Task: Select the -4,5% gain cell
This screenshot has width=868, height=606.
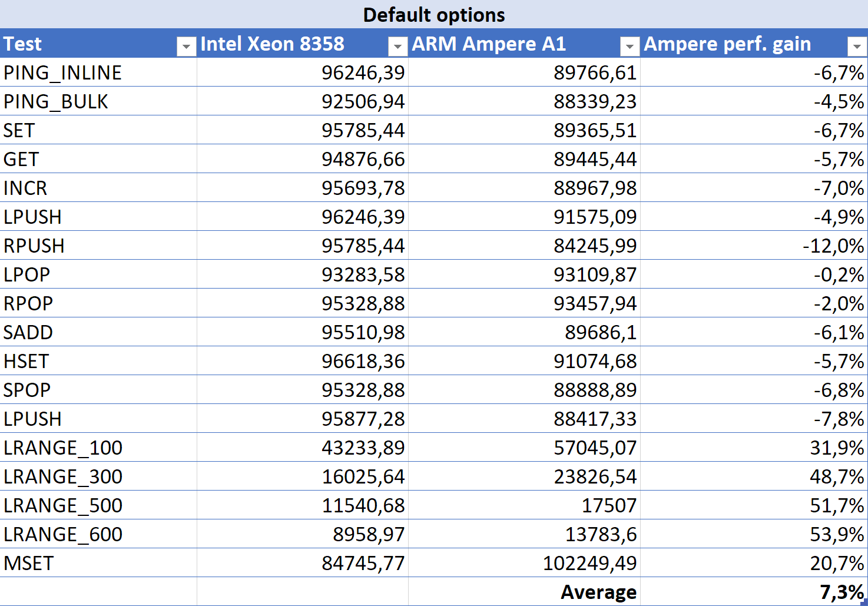Action: pyautogui.click(x=754, y=101)
